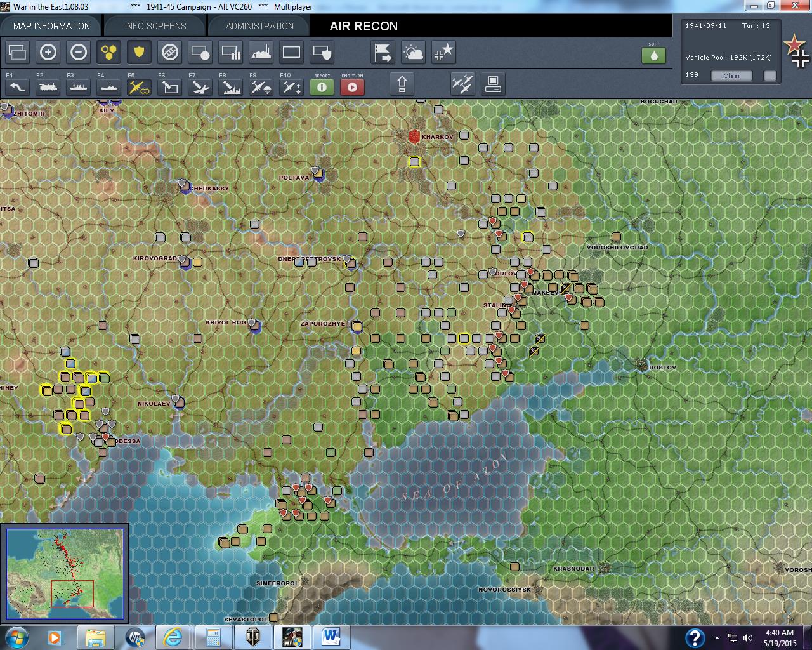Viewport: 812px width, 650px height.
Task: Select the zoom out magnifier tool
Action: click(79, 52)
